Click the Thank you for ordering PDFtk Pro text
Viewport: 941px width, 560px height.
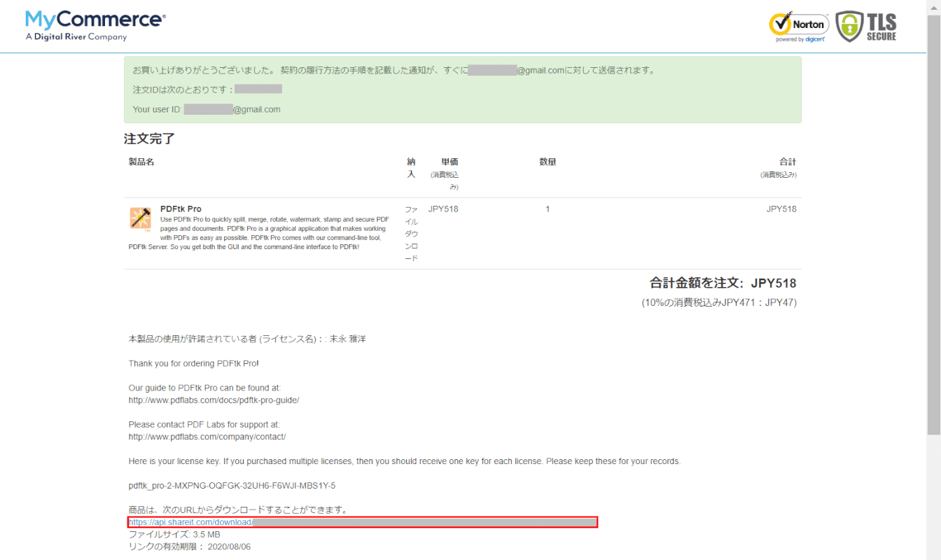[193, 363]
